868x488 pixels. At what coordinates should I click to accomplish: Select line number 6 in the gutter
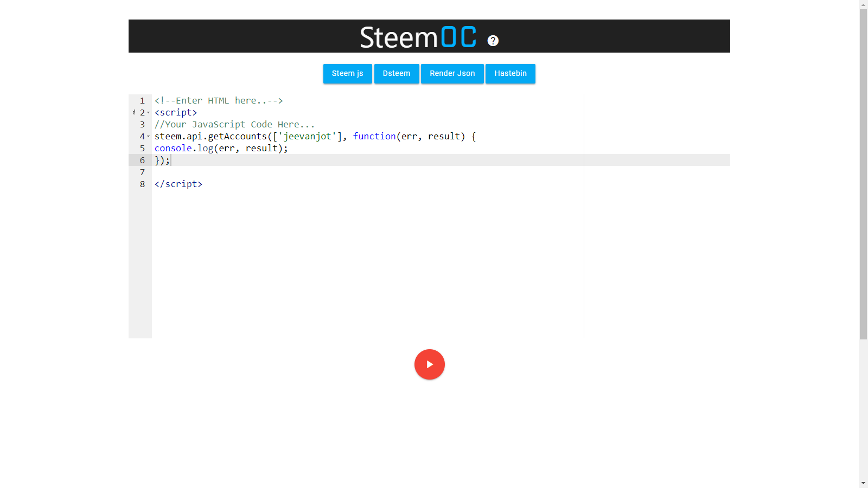[x=142, y=160]
